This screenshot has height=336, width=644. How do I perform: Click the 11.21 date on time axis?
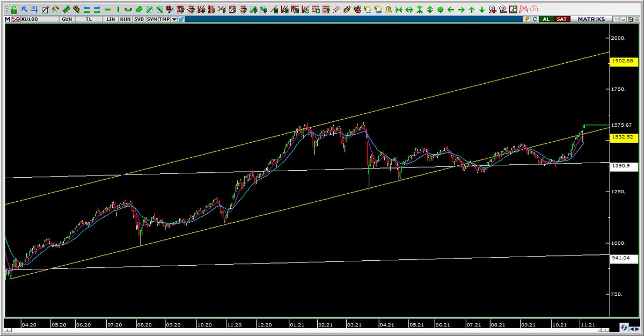click(x=588, y=324)
